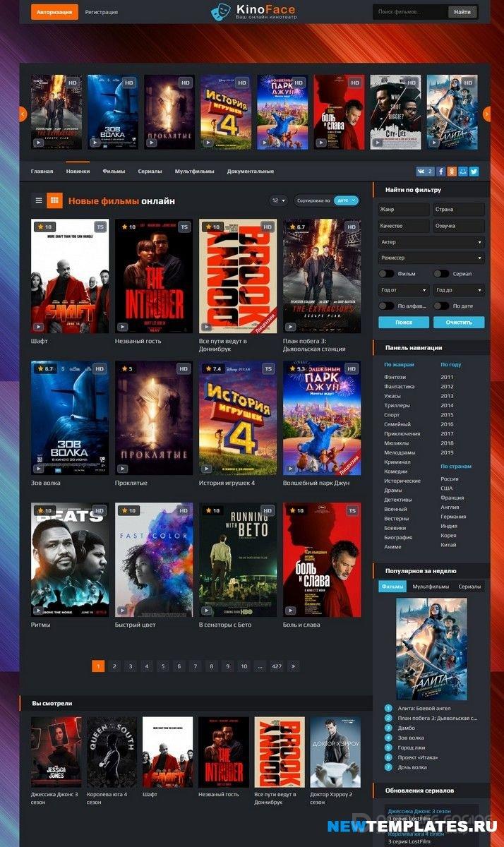Open Алита poster in popular this week
The image size is (504, 847).
(431, 649)
